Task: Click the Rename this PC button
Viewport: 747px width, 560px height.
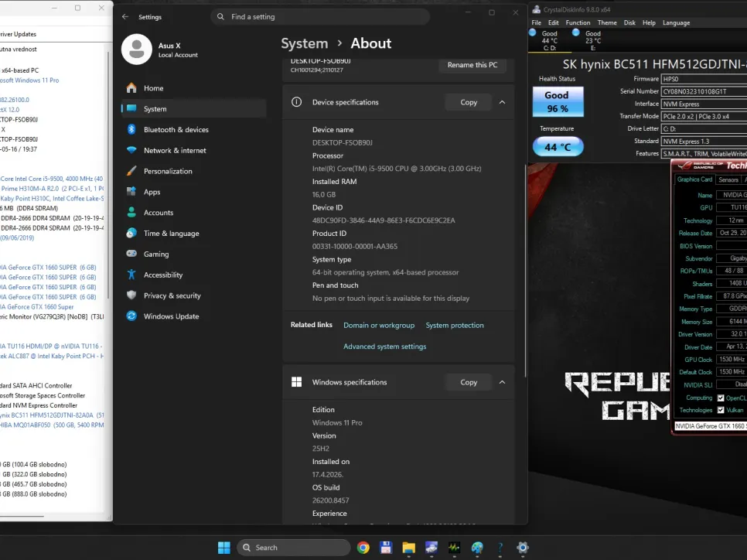Action: tap(472, 65)
